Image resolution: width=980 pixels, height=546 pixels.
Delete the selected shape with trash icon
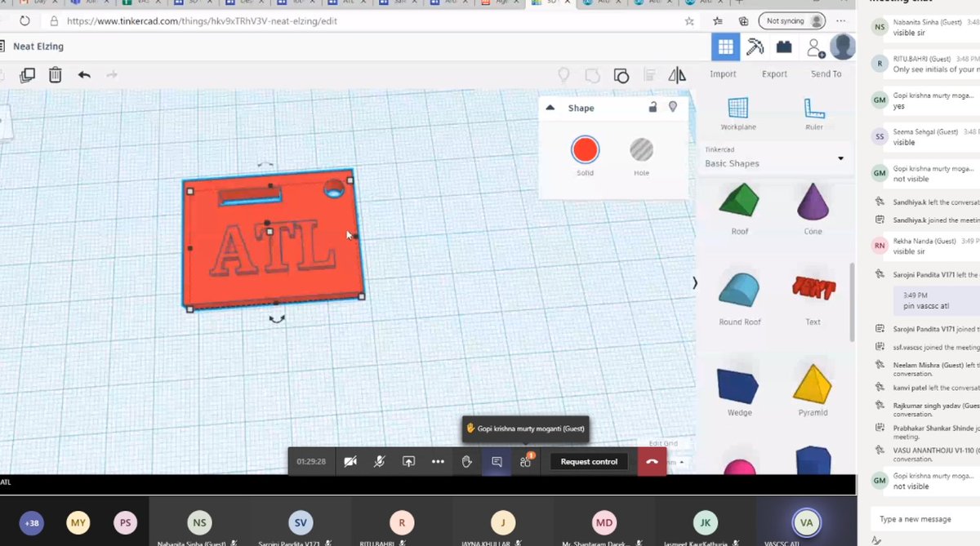pos(55,75)
